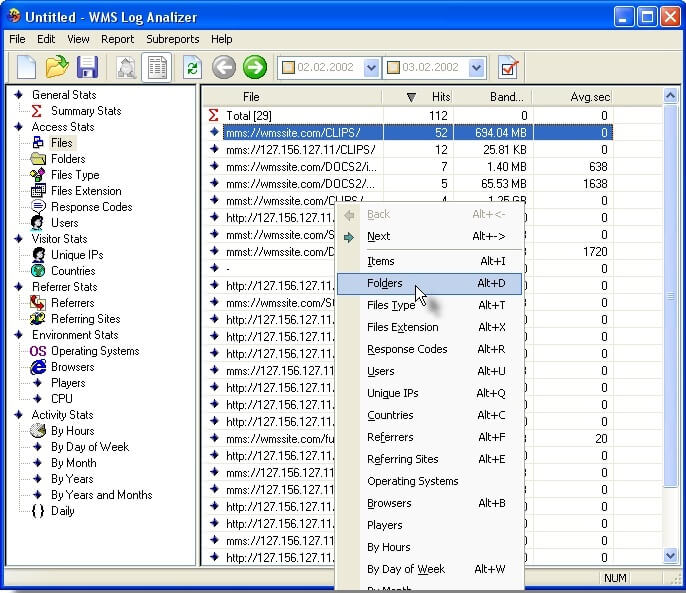The height and width of the screenshot is (593, 686).
Task: Toggle the end date 03.02.2002 checkbox
Action: pos(393,67)
